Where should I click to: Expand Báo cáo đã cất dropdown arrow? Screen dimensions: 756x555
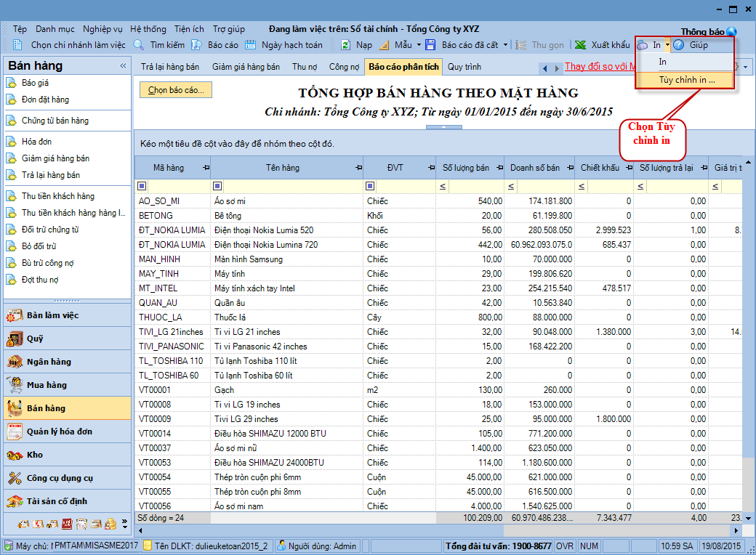pyautogui.click(x=505, y=45)
